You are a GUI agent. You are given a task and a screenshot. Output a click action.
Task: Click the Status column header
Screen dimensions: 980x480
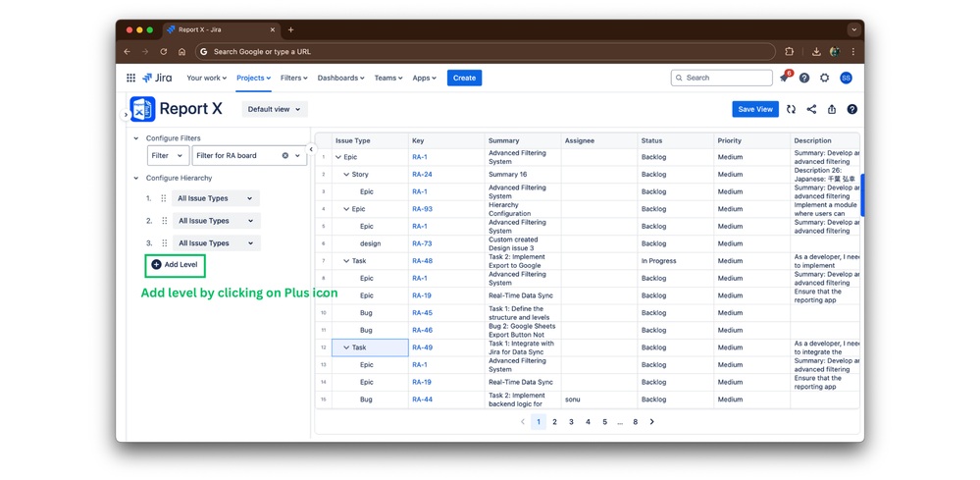click(676, 140)
